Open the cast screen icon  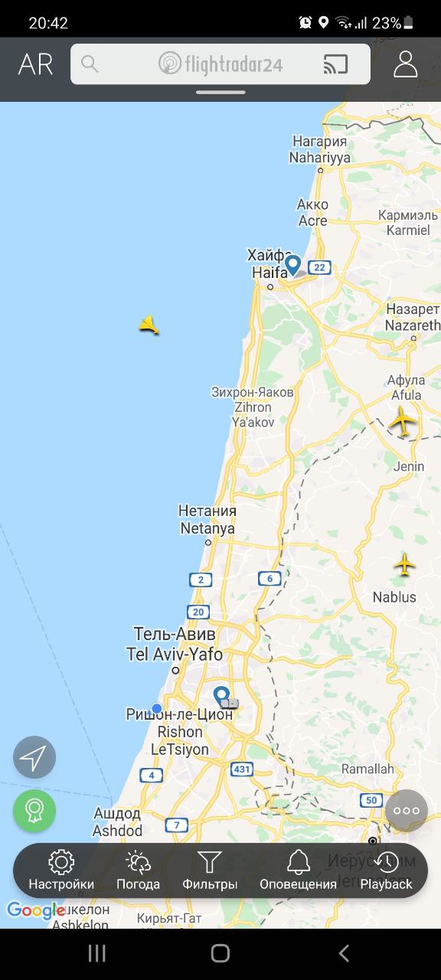[x=335, y=64]
